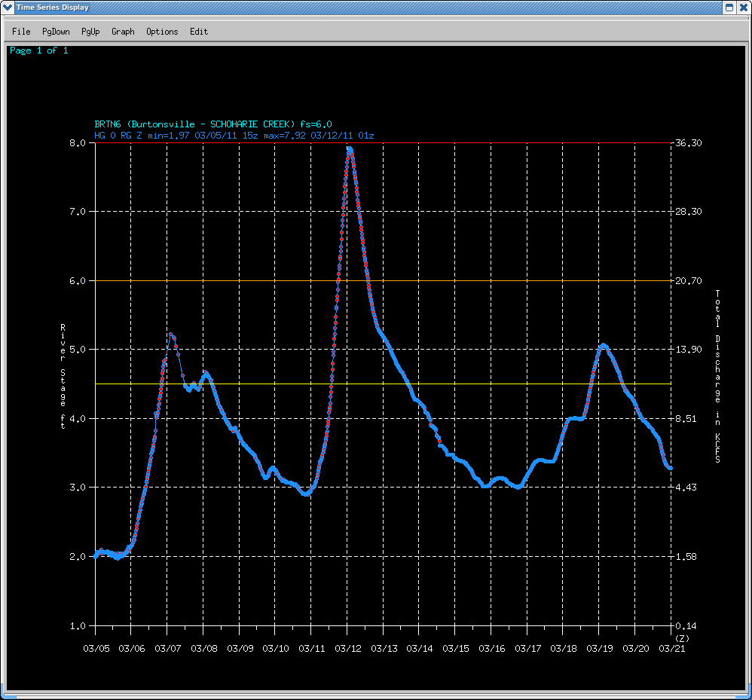
Task: Click the 03/07 date label
Action: [x=168, y=649]
